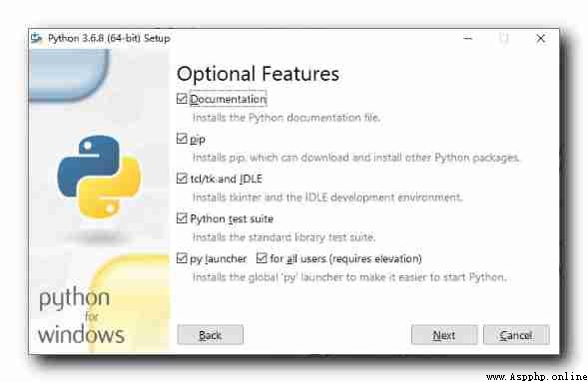Screen dimensions: 588x383
Task: Cancel the Python installation
Action: coord(516,335)
